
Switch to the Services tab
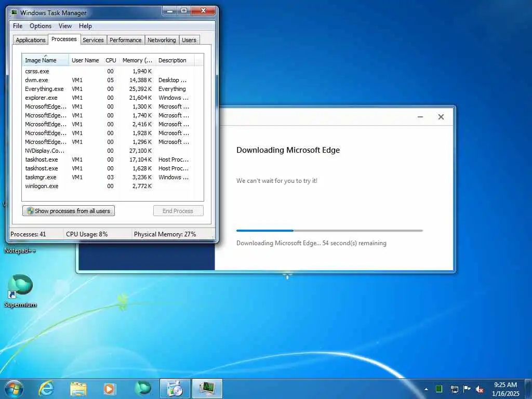coord(93,40)
